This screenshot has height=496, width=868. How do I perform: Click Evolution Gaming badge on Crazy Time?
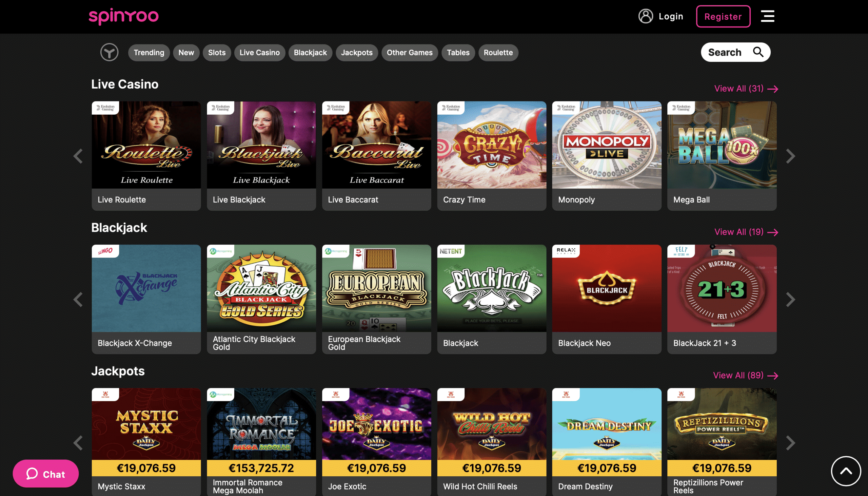pyautogui.click(x=451, y=108)
